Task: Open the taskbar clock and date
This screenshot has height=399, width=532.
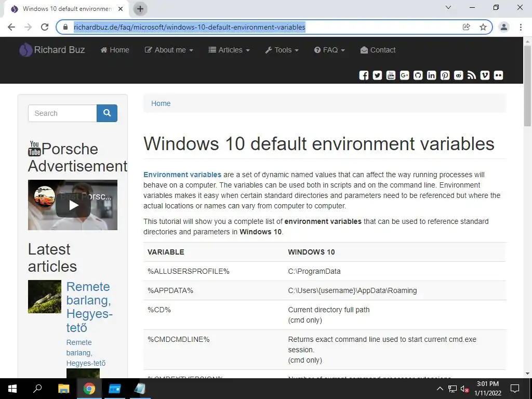Action: (x=487, y=389)
